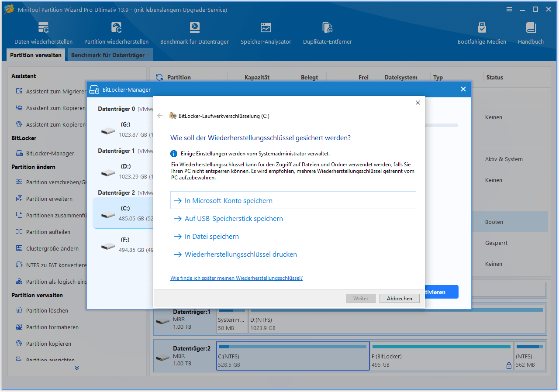Click Abbrechen button in wizard
This screenshot has height=392, width=559.
click(x=400, y=299)
